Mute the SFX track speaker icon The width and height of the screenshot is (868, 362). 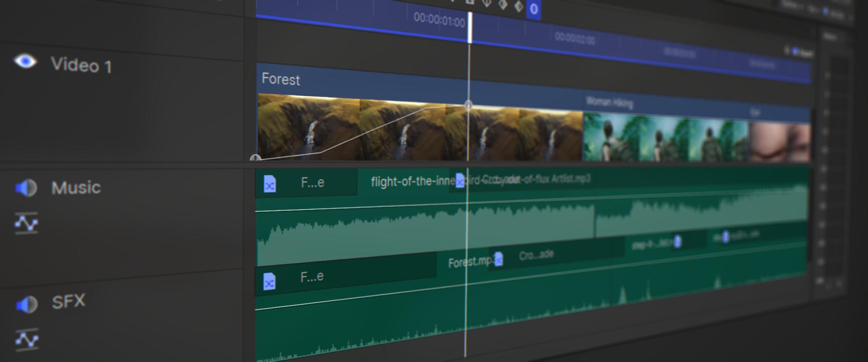coord(27,305)
